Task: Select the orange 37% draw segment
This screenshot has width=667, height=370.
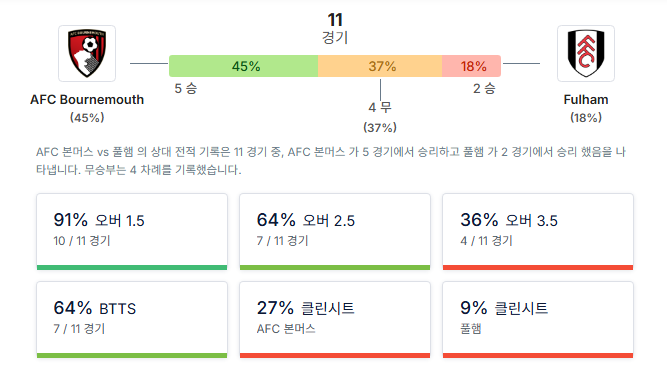Action: (380, 66)
